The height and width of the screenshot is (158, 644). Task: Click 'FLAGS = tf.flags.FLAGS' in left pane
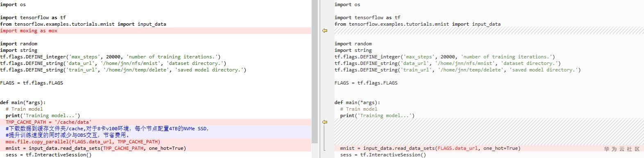pos(32,83)
